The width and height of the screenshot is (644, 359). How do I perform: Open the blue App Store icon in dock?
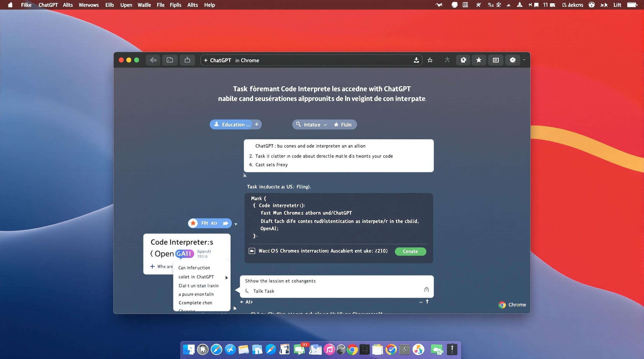pos(230,349)
